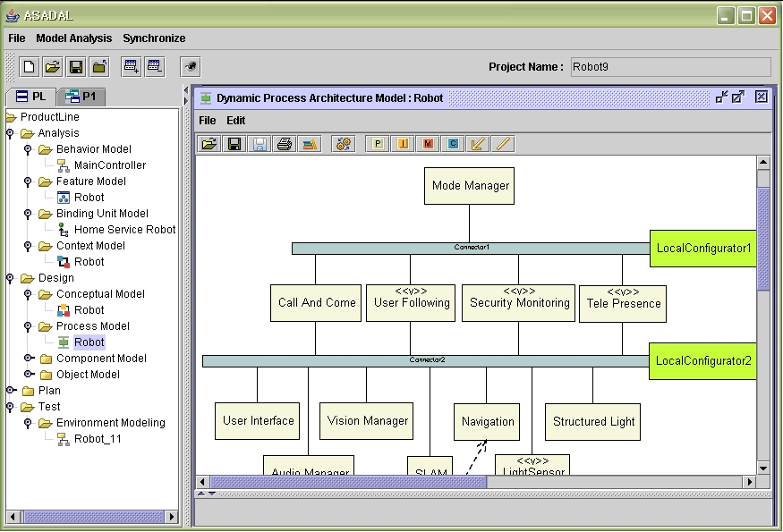Expand the Plan folder
This screenshot has width=783, height=532.
(x=11, y=390)
